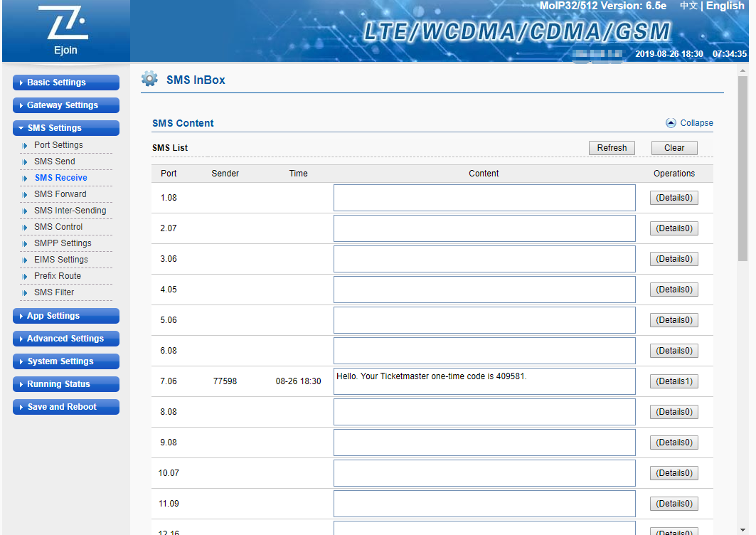
Task: Expand the Gateway Settings section
Action: pyautogui.click(x=66, y=105)
